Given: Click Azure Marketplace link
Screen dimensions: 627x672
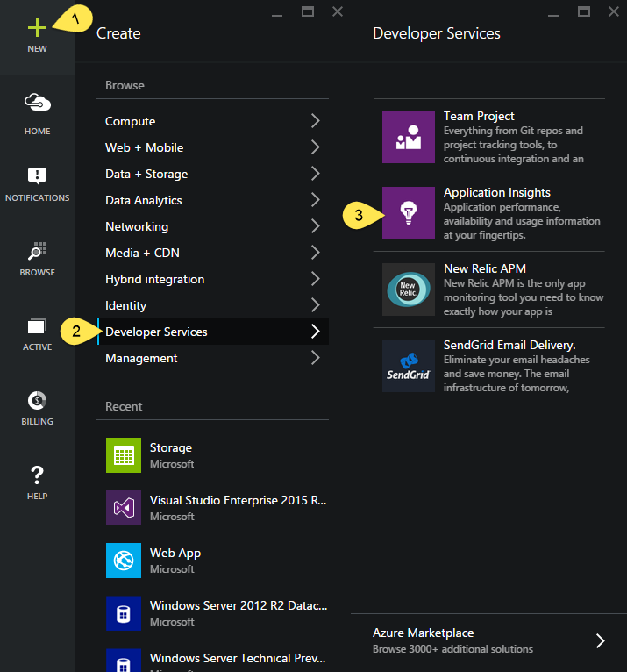Looking at the screenshot, I should [424, 633].
